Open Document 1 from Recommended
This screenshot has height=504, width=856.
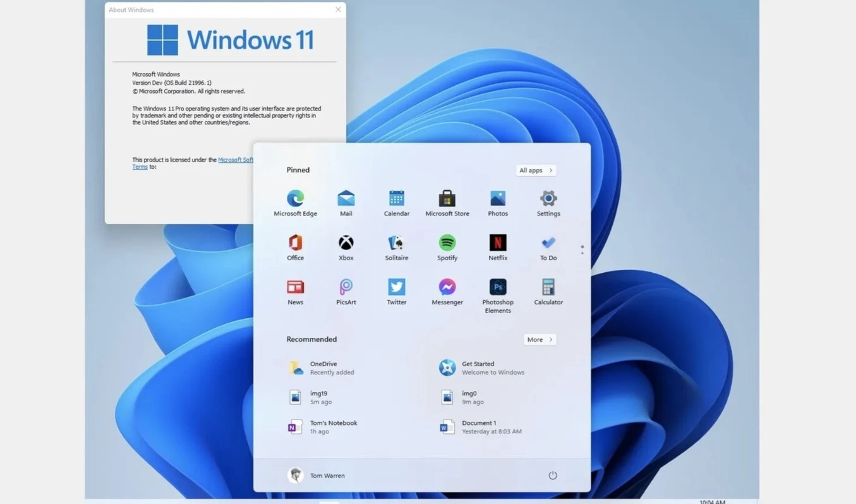pyautogui.click(x=479, y=427)
